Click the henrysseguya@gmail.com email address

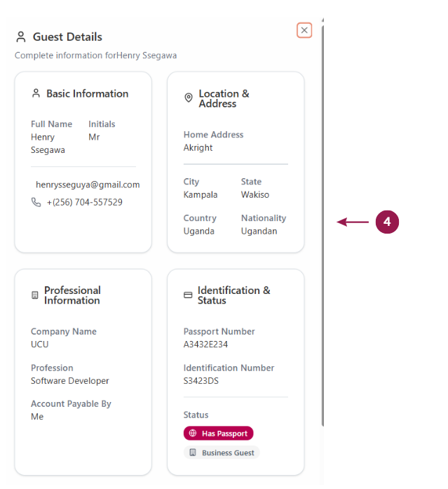[x=88, y=185]
